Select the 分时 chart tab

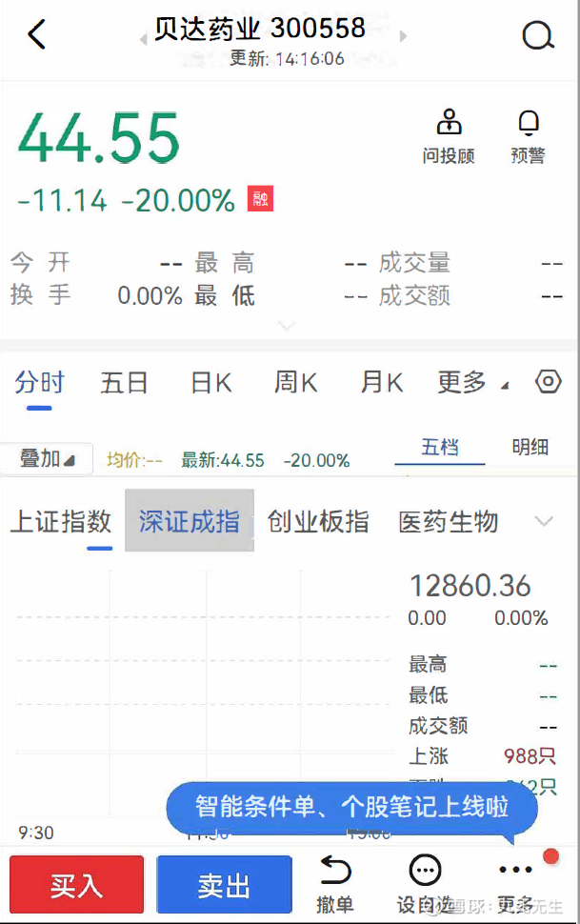click(x=39, y=383)
